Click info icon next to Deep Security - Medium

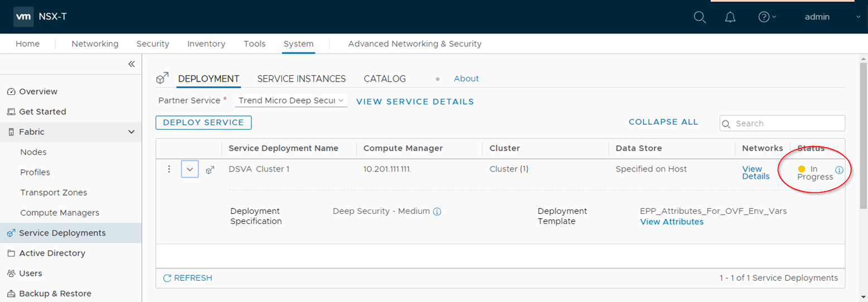click(437, 212)
